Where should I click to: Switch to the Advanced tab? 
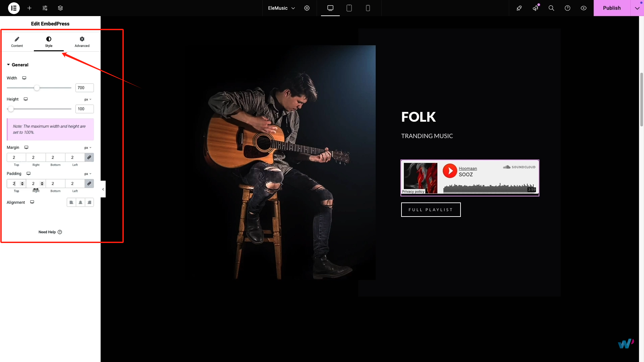pos(82,42)
